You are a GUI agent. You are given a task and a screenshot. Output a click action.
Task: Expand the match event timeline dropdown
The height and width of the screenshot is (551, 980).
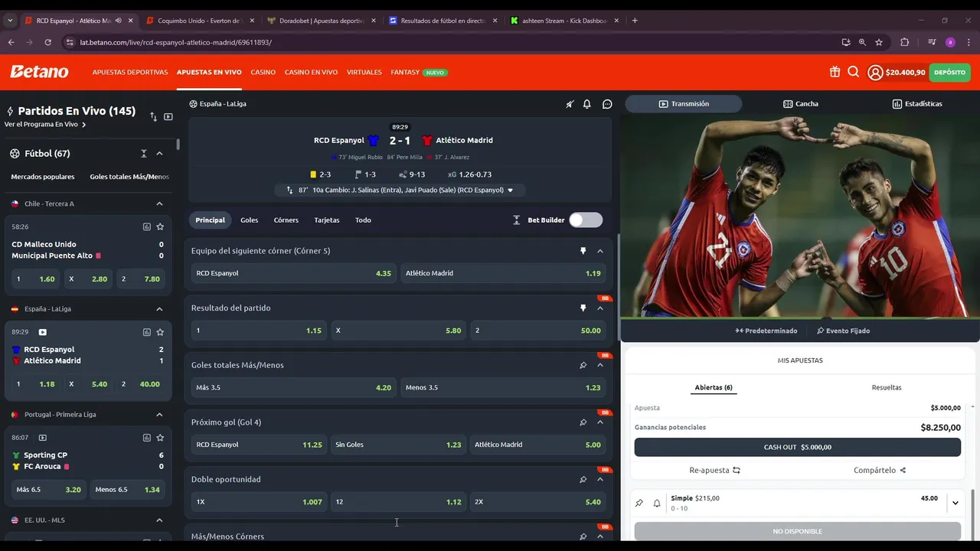point(511,191)
